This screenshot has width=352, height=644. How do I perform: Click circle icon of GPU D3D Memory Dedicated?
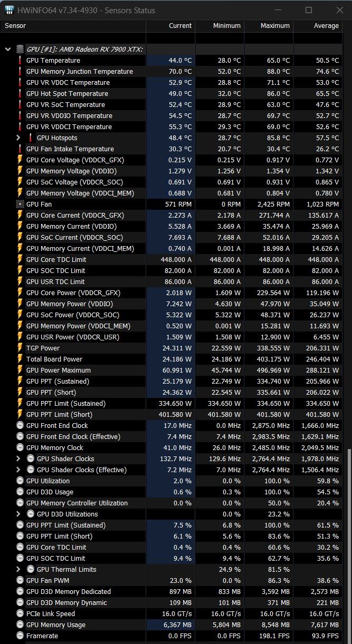(20, 591)
